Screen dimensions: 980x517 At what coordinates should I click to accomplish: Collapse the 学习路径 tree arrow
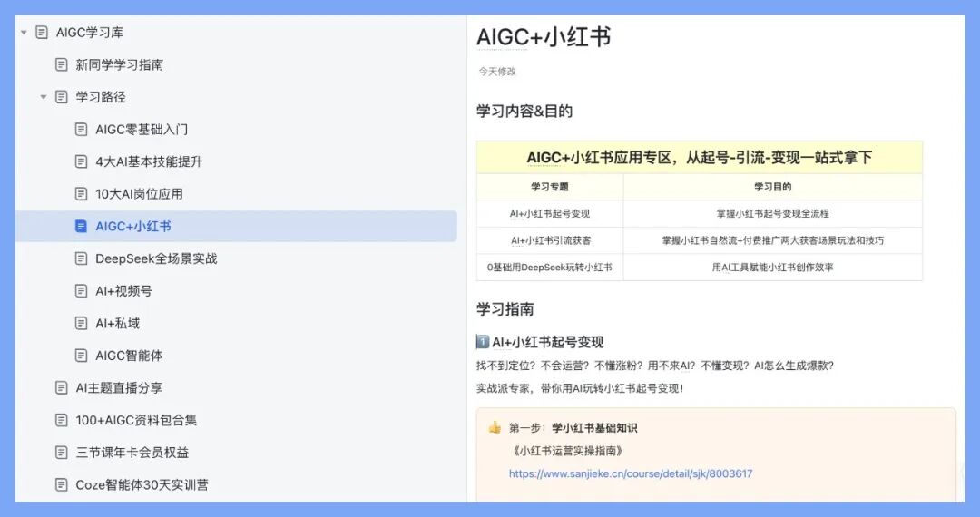[44, 97]
